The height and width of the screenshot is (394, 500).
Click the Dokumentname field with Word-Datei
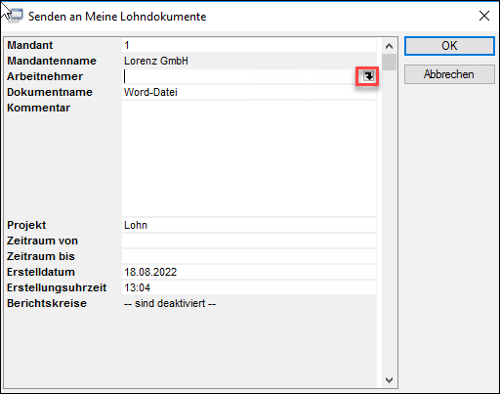[249, 92]
